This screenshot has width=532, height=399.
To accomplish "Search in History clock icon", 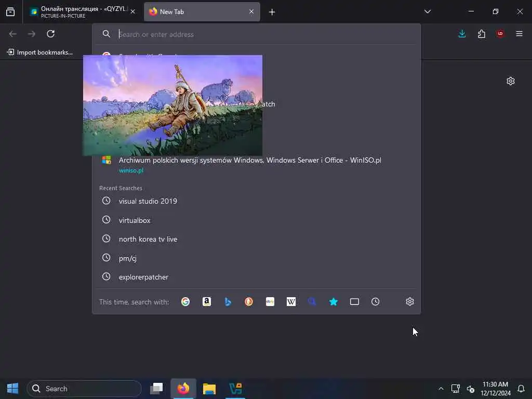I will 375,302.
